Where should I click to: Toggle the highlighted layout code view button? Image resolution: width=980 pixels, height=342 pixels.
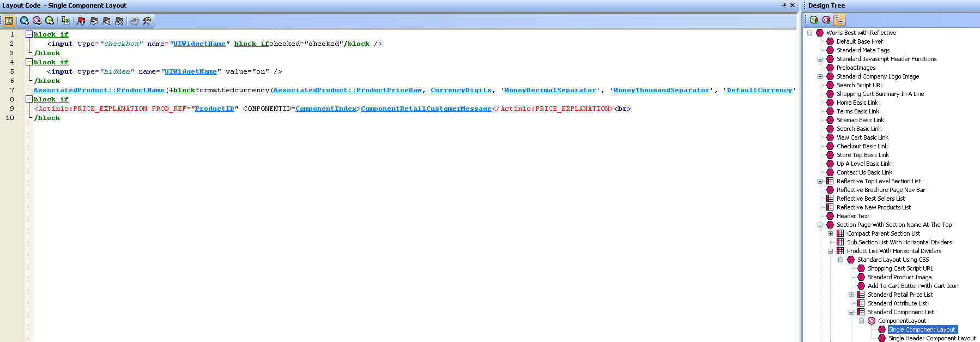[x=9, y=21]
